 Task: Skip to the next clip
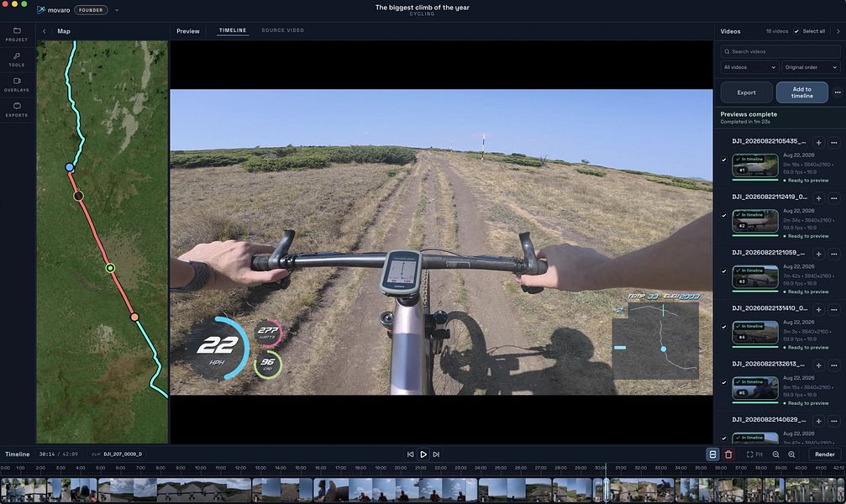[436, 454]
